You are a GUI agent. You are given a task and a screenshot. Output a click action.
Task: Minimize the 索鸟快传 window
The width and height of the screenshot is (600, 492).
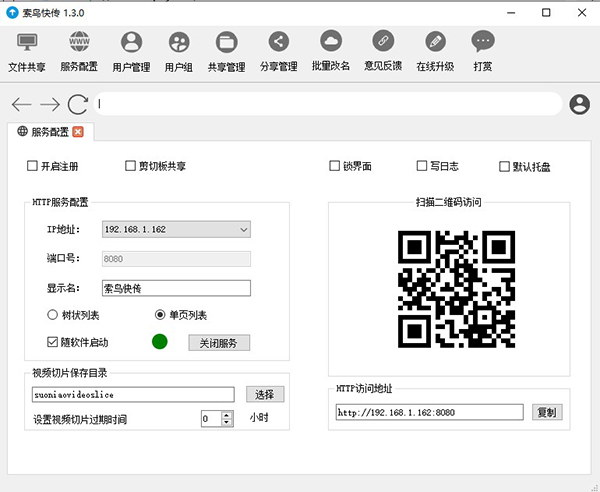(511, 13)
